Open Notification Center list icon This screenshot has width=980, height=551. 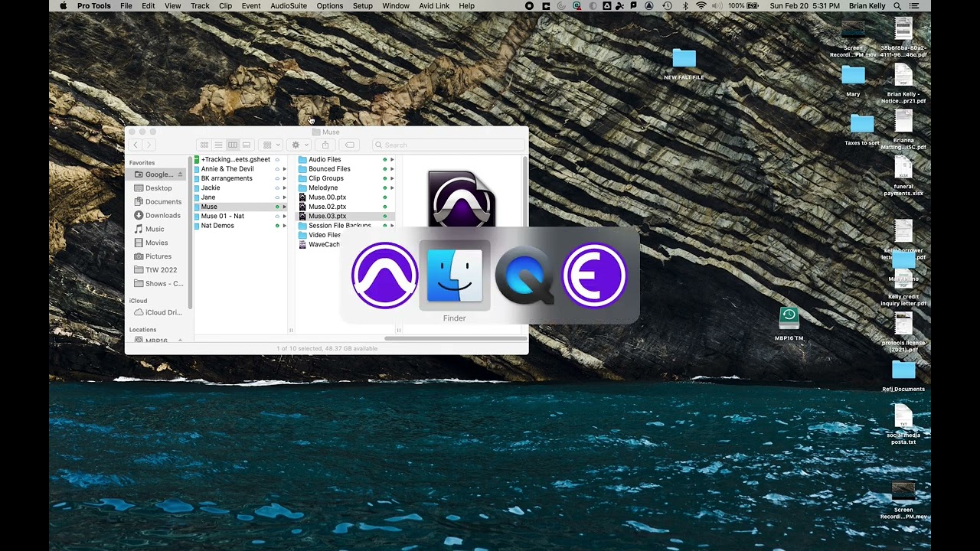pos(913,5)
